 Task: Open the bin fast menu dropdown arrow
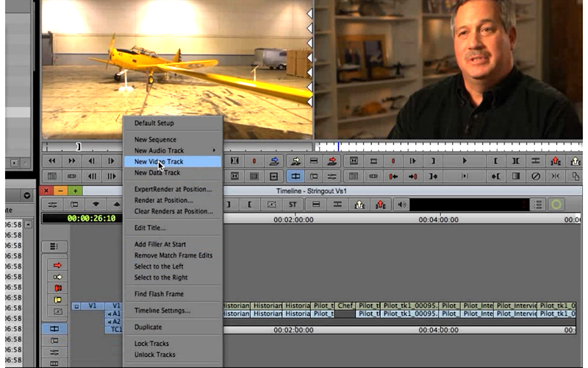[28, 196]
